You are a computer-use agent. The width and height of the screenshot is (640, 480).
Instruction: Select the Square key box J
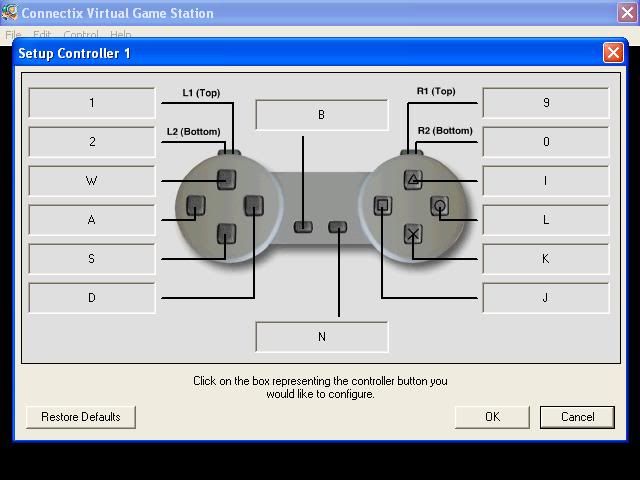[546, 298]
